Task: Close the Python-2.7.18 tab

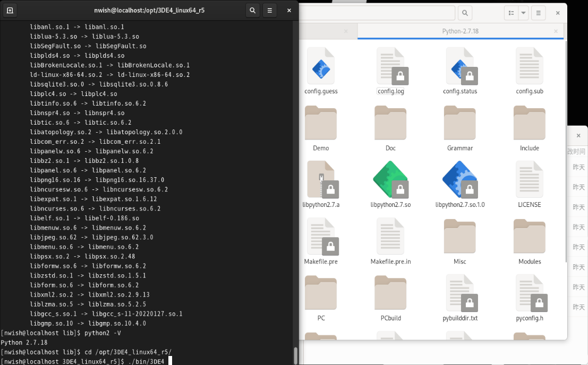Action: (x=557, y=31)
